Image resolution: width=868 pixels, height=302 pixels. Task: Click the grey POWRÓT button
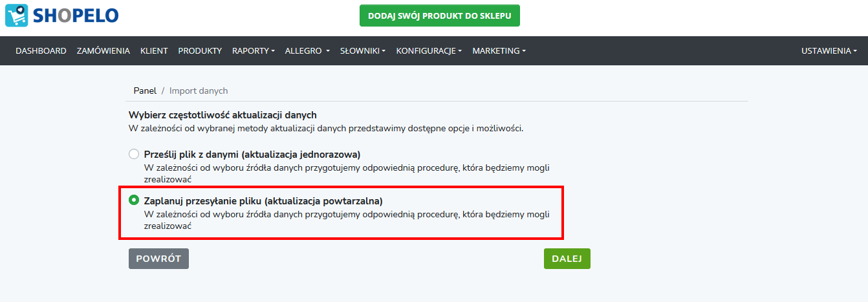(158, 259)
